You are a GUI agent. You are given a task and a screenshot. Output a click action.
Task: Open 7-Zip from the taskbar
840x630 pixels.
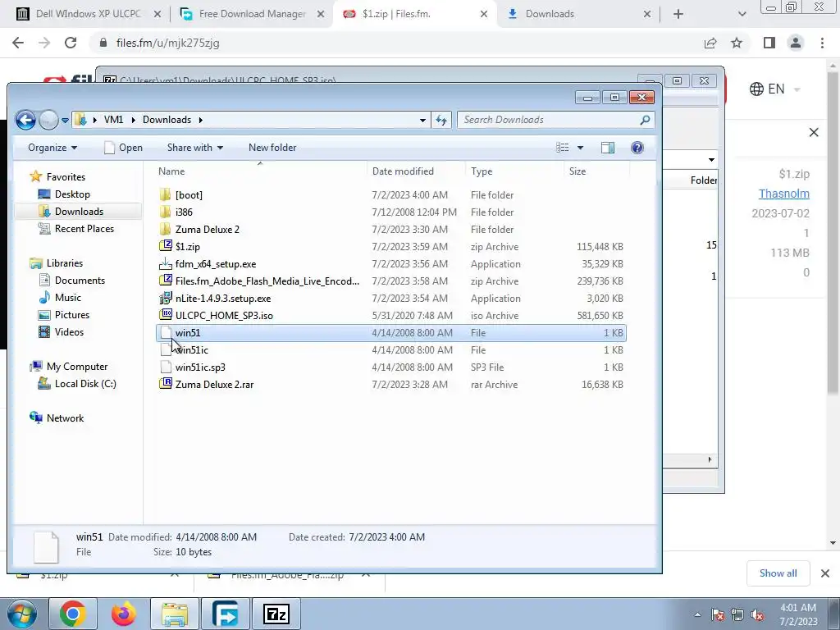pyautogui.click(x=276, y=614)
